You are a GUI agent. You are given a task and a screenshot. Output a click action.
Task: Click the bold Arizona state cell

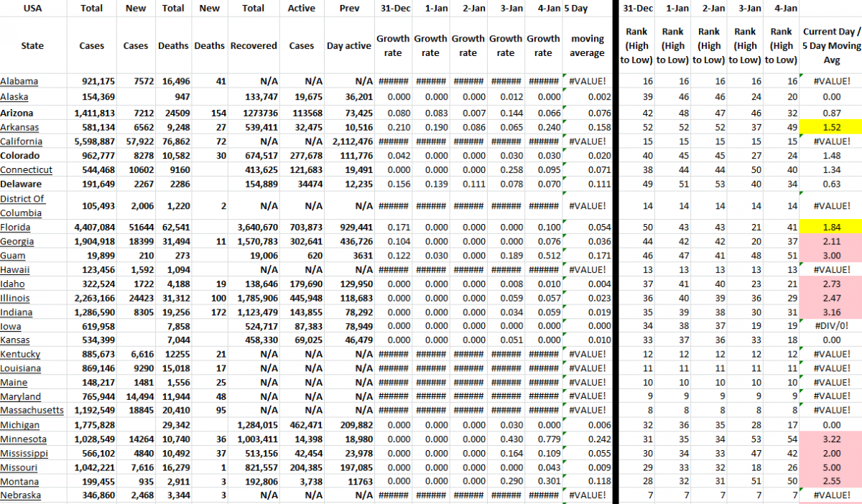pos(22,113)
